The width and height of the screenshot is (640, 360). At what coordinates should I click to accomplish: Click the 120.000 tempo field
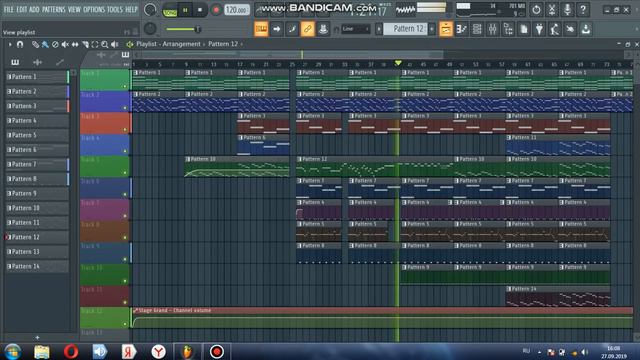[x=237, y=10]
